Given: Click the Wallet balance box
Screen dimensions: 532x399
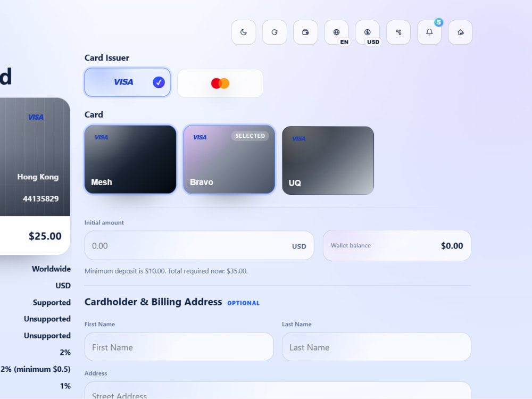Looking at the screenshot, I should (x=397, y=246).
